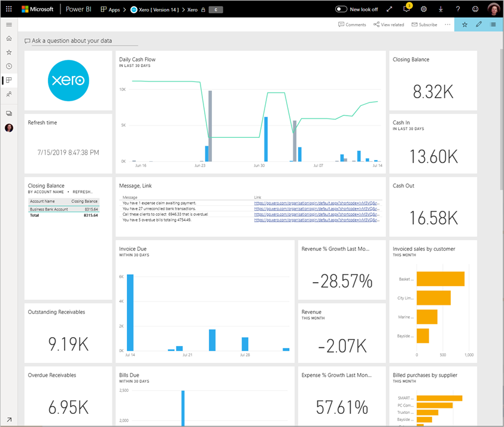Click View related
This screenshot has height=427, width=504.
coord(388,25)
